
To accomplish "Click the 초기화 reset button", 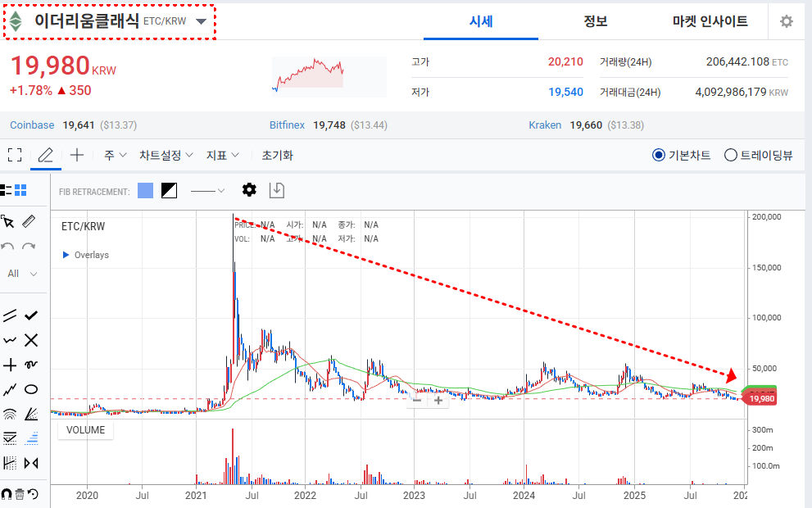I will click(277, 155).
